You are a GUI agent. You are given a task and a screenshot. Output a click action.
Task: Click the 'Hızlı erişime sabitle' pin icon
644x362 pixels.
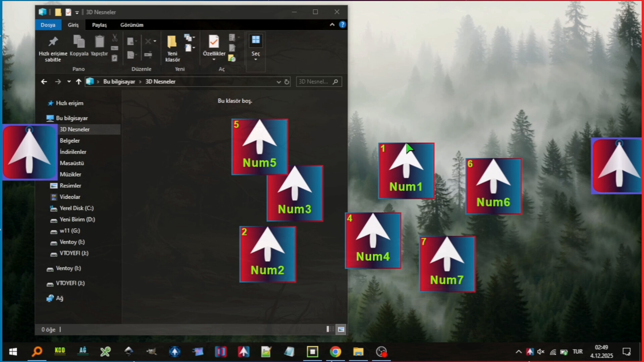pos(53,42)
